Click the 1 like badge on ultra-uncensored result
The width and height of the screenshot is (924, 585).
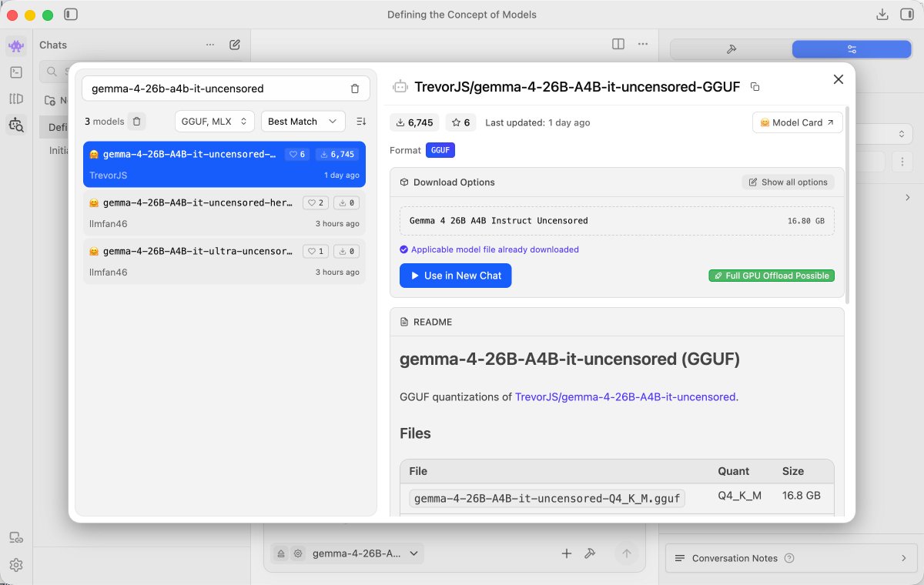314,251
